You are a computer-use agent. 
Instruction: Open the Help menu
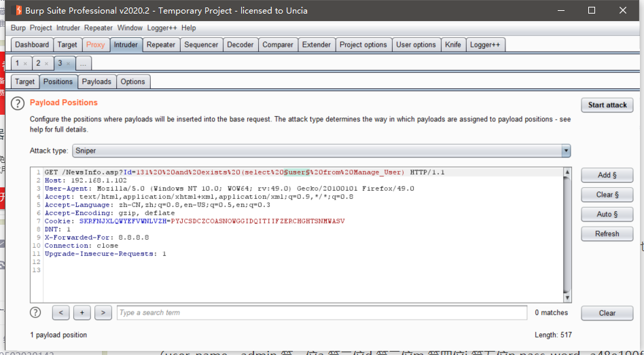pyautogui.click(x=189, y=28)
